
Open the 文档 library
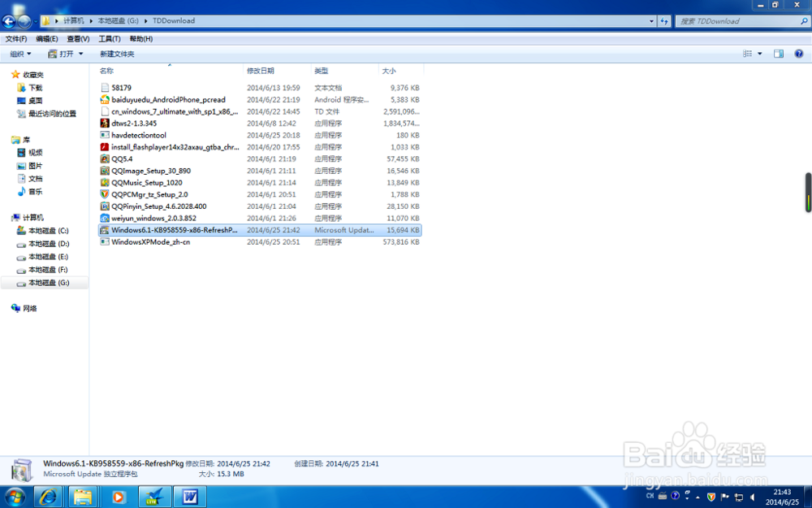click(x=30, y=178)
